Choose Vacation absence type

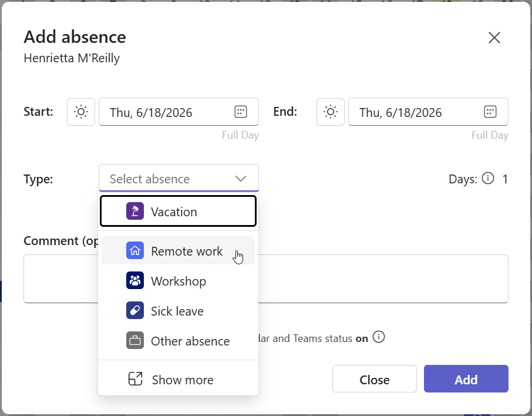[x=178, y=211]
